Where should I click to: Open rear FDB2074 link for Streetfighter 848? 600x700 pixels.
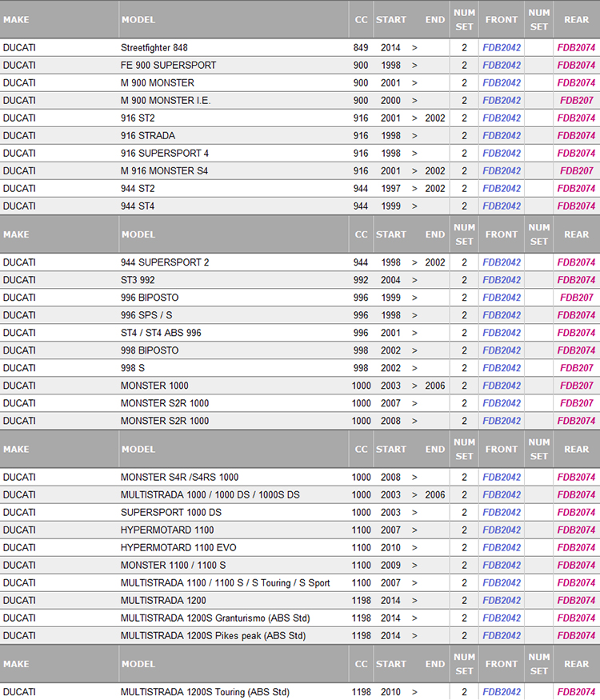pyautogui.click(x=576, y=48)
